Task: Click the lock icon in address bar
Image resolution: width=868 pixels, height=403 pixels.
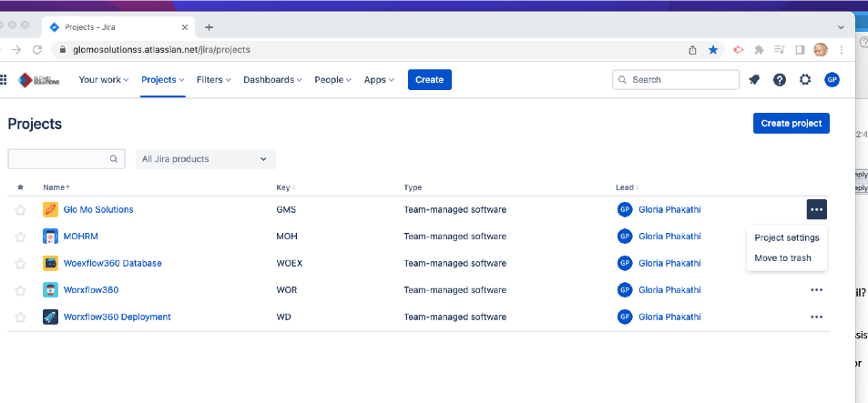Action: pyautogui.click(x=63, y=50)
